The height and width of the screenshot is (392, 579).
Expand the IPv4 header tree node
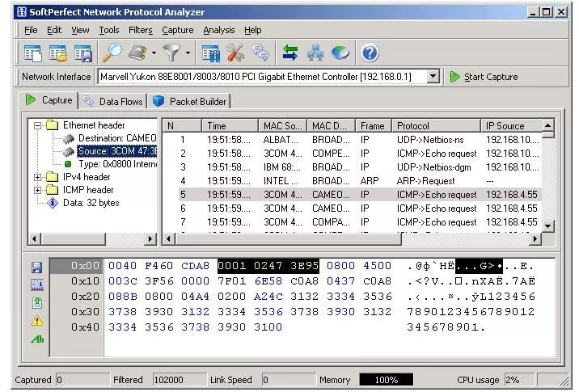[x=38, y=177]
